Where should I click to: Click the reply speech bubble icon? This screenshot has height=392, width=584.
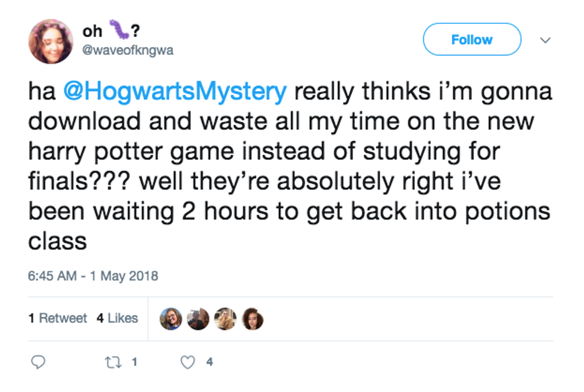point(38,362)
